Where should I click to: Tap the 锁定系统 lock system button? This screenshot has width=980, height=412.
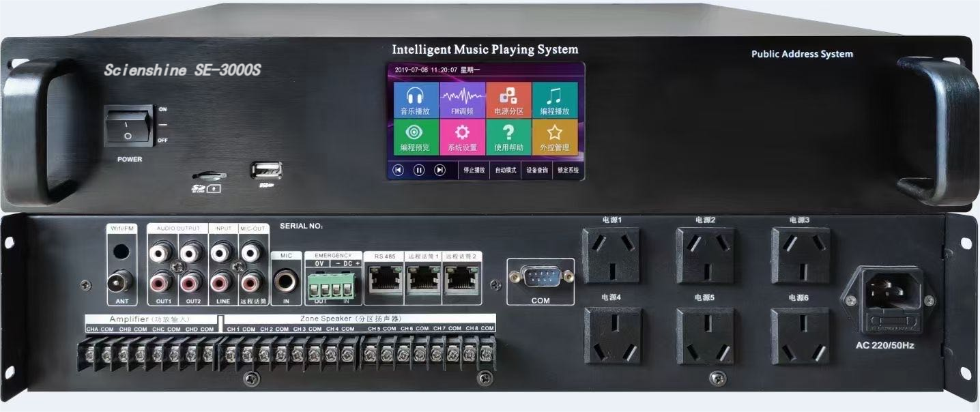pos(568,171)
